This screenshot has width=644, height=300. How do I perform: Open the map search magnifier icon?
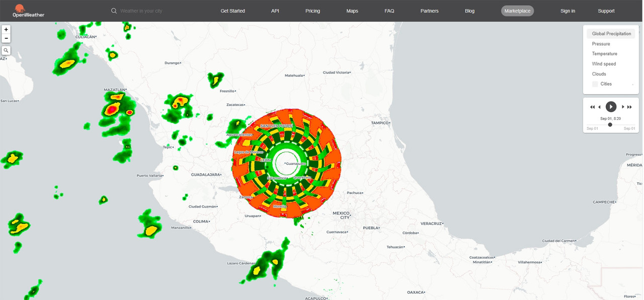pyautogui.click(x=6, y=50)
